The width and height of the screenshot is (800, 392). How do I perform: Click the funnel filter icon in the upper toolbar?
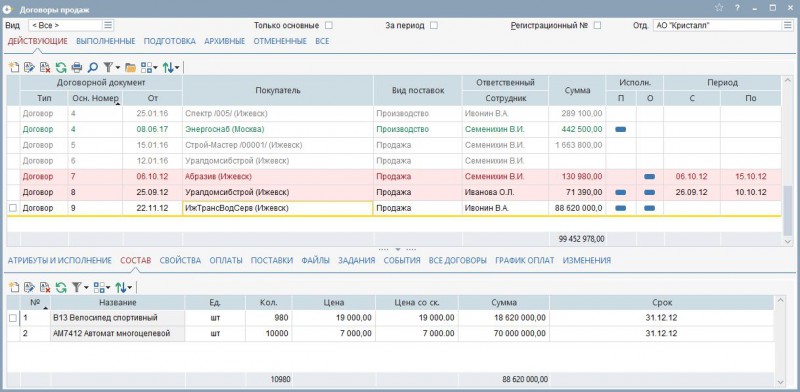[x=108, y=67]
